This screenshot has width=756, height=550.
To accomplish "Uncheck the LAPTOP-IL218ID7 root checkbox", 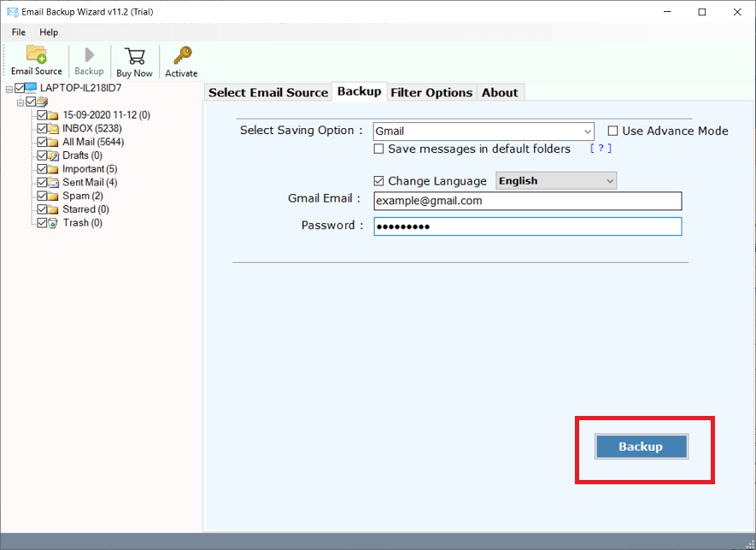I will (x=20, y=88).
